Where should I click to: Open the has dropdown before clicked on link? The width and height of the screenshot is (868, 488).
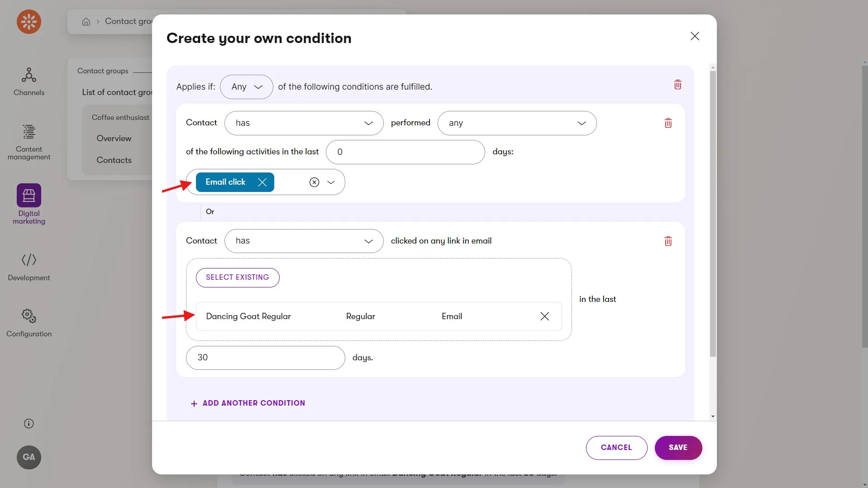pyautogui.click(x=304, y=241)
